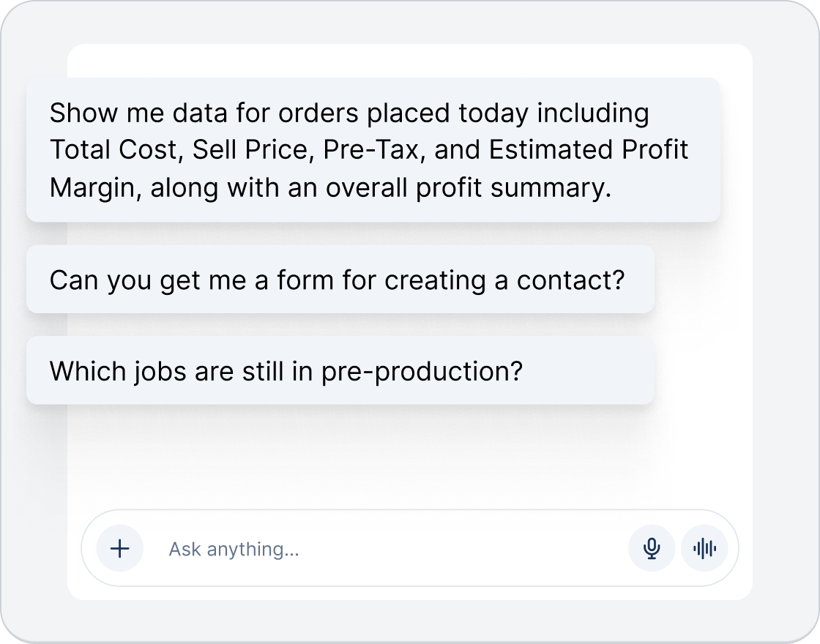Click the pre-production jobs suggestion bubble
820x644 pixels.
[340, 370]
